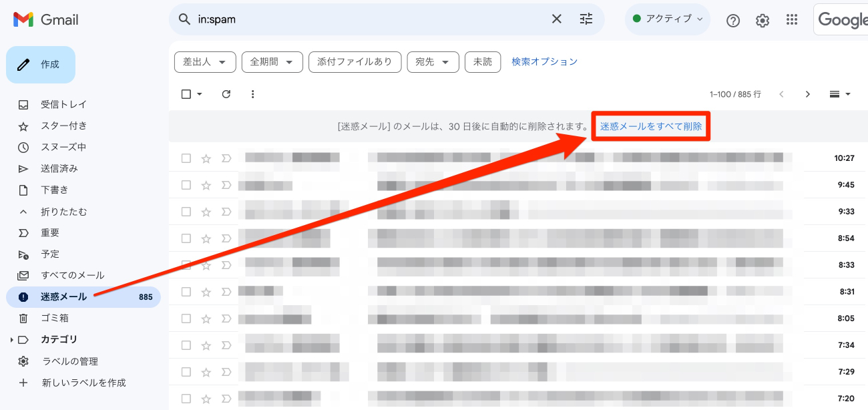Mark the first email as important
The width and height of the screenshot is (868, 410).
point(226,158)
